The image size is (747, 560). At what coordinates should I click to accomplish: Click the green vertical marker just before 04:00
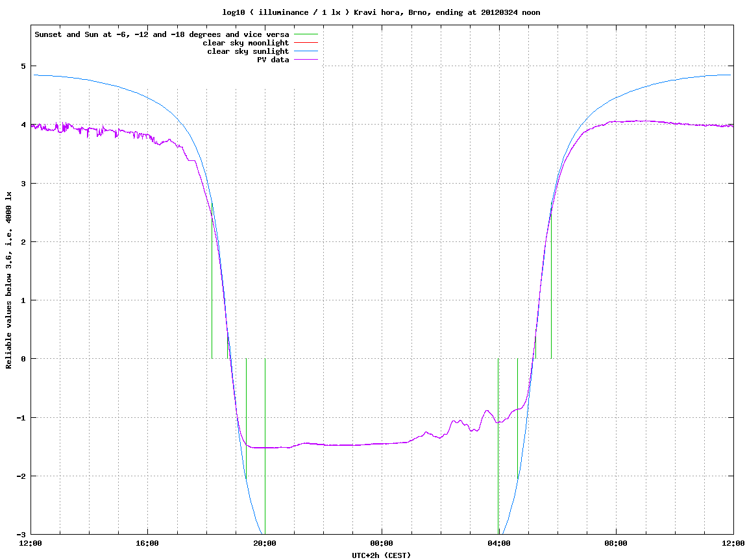coord(498,446)
